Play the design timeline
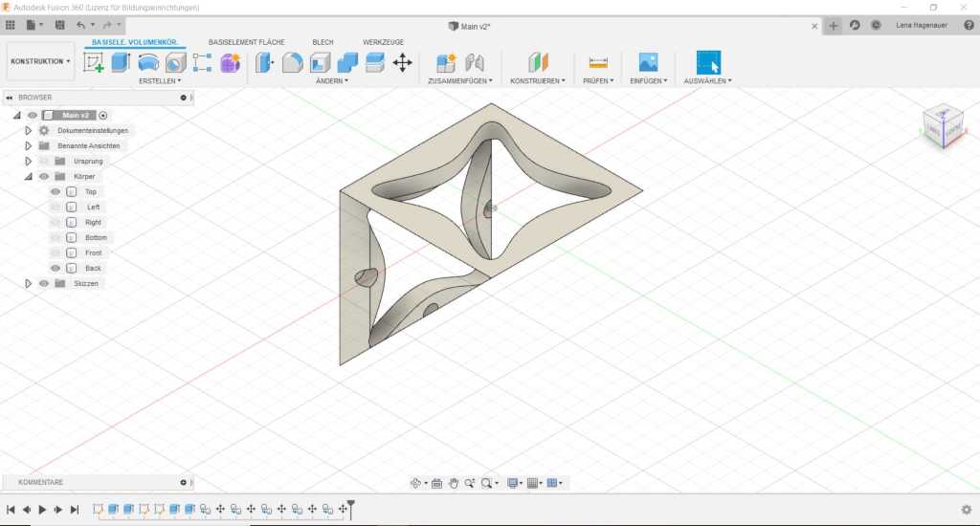 [x=42, y=510]
